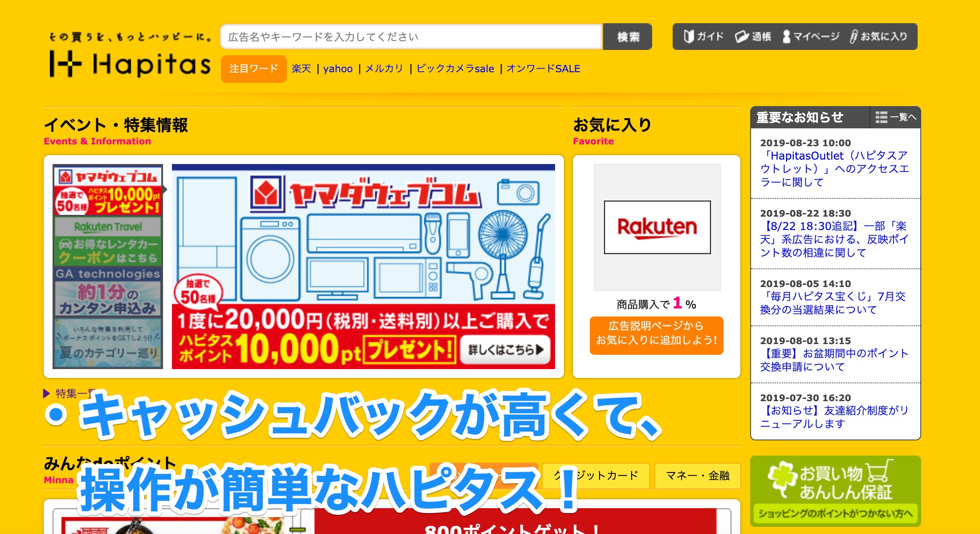Open the ガイド guide icon link
The image size is (980, 534).
point(704,37)
